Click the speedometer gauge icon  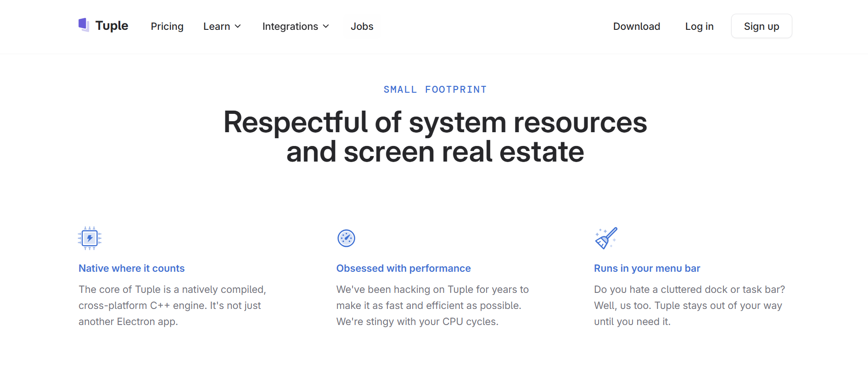click(346, 238)
